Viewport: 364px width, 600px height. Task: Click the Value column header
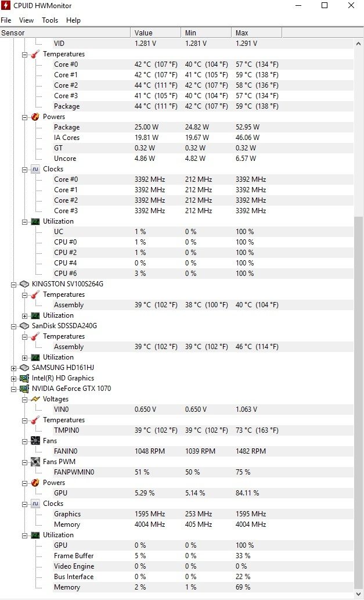pyautogui.click(x=156, y=33)
